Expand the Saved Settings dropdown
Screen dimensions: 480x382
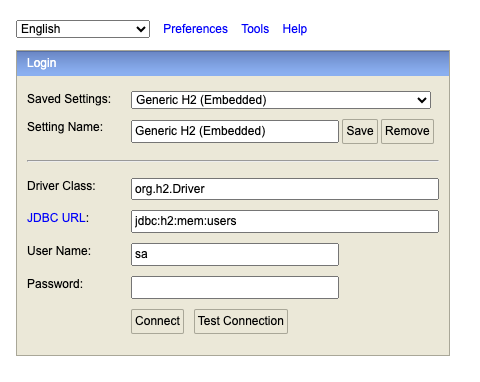tap(281, 100)
